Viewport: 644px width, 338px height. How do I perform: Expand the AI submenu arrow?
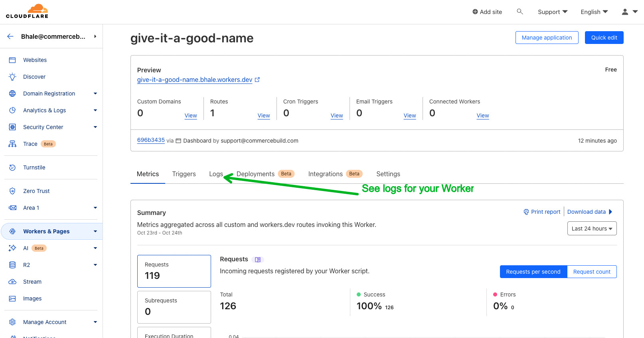[95, 248]
